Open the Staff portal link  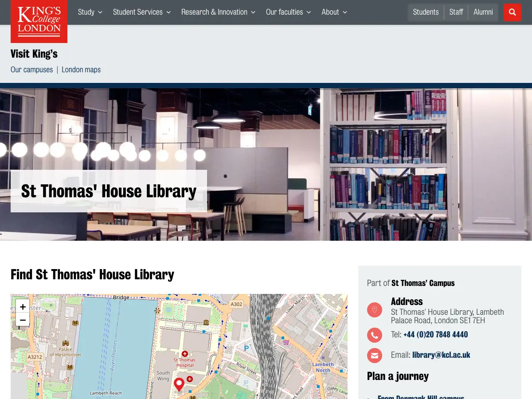(x=456, y=12)
